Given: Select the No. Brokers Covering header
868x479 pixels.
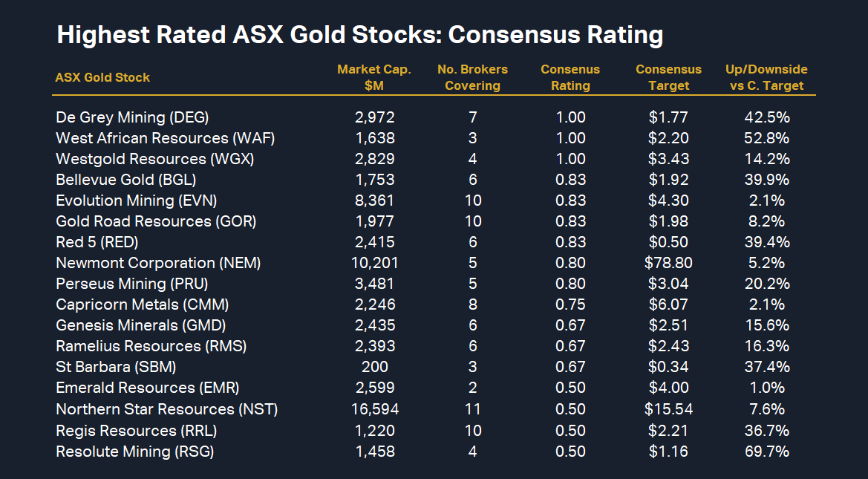Looking at the screenshot, I should click(472, 77).
